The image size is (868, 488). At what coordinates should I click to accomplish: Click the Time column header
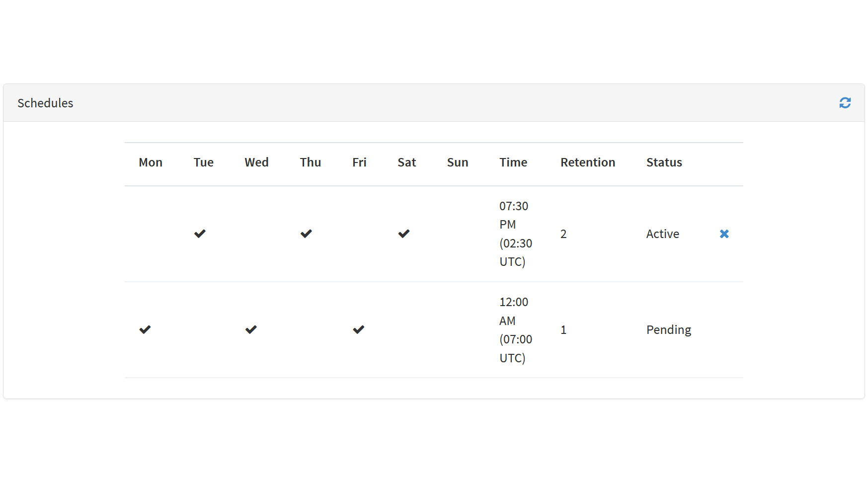tap(513, 162)
